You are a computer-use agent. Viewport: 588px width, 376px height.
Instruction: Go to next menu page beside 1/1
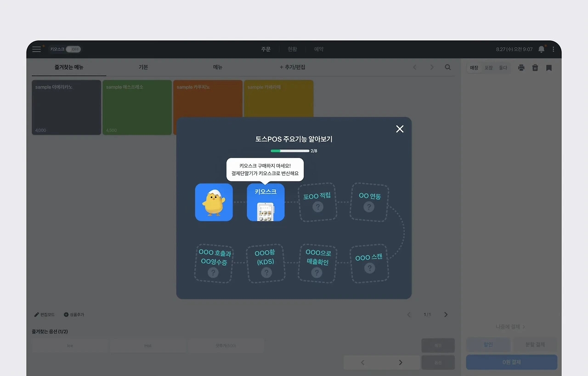[446, 315]
